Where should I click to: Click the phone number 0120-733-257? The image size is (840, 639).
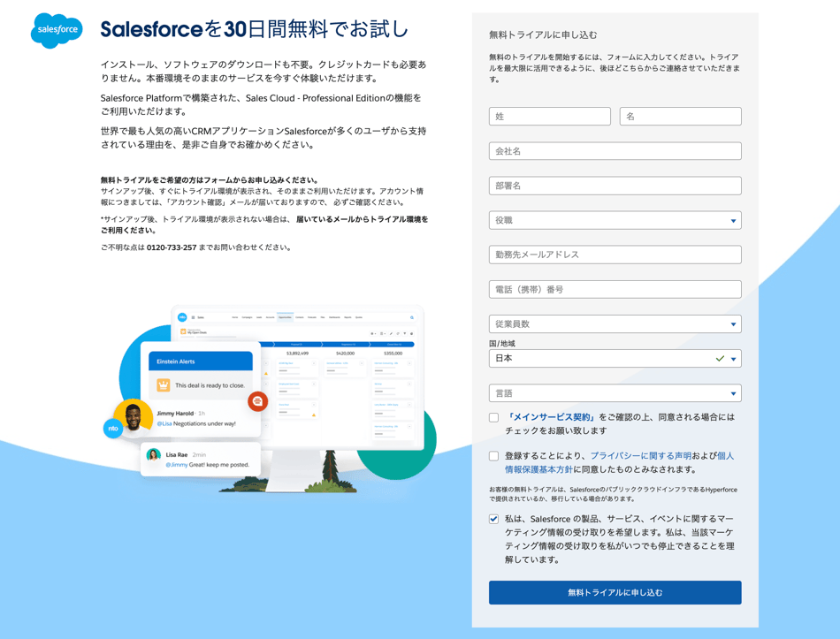172,247
